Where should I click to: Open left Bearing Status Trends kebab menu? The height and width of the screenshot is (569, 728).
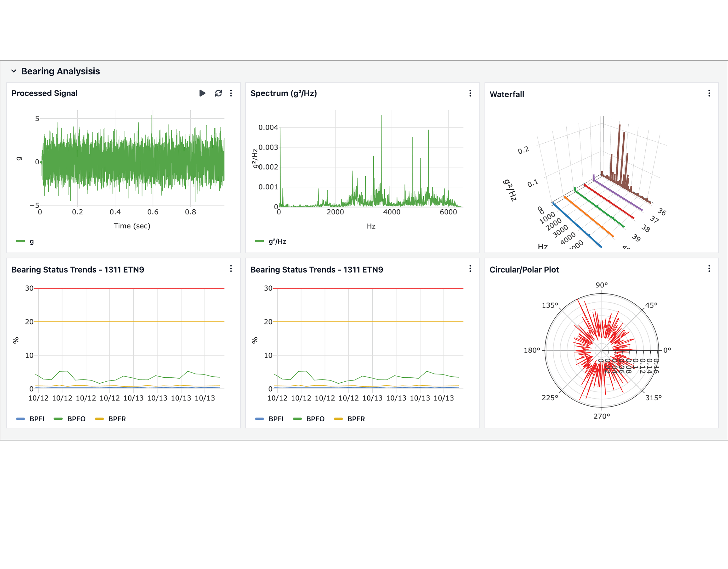pyautogui.click(x=231, y=268)
